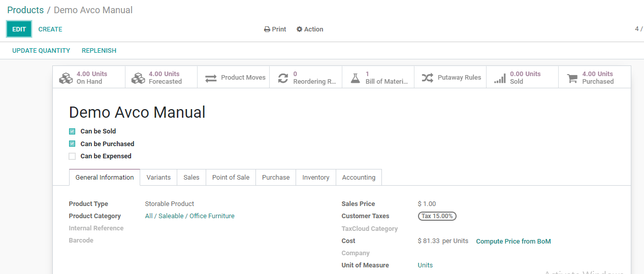Toggle the Can be Sold checkbox
Image resolution: width=644 pixels, height=274 pixels.
(x=72, y=131)
